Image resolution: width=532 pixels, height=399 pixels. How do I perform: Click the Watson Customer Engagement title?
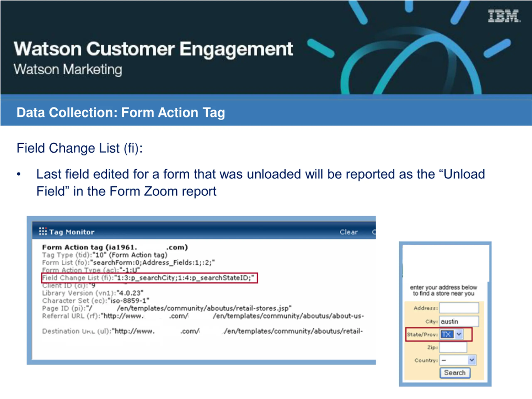click(153, 49)
